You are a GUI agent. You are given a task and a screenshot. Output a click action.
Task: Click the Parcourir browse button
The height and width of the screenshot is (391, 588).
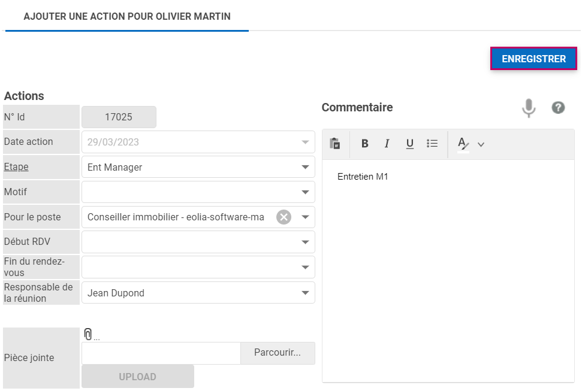(277, 353)
